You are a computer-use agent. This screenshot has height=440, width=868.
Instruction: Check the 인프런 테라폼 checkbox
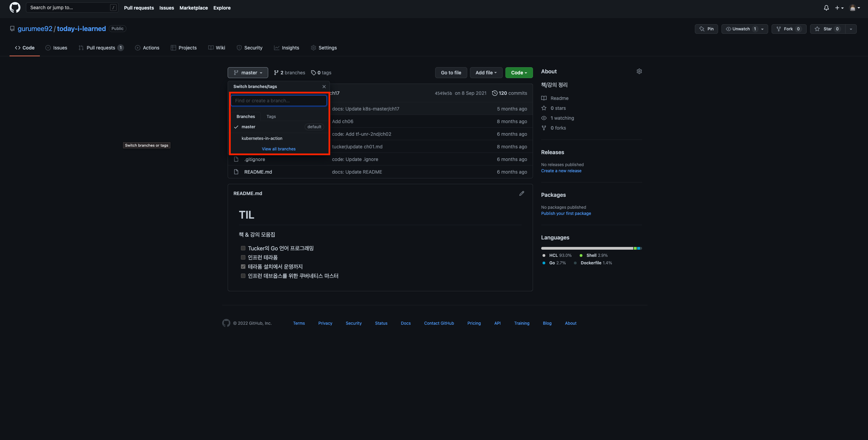(x=243, y=258)
